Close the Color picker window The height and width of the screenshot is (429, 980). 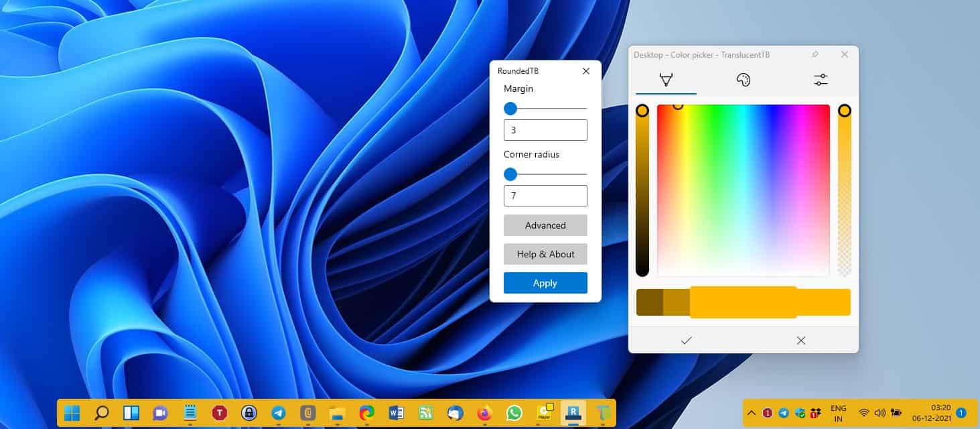[x=845, y=54]
